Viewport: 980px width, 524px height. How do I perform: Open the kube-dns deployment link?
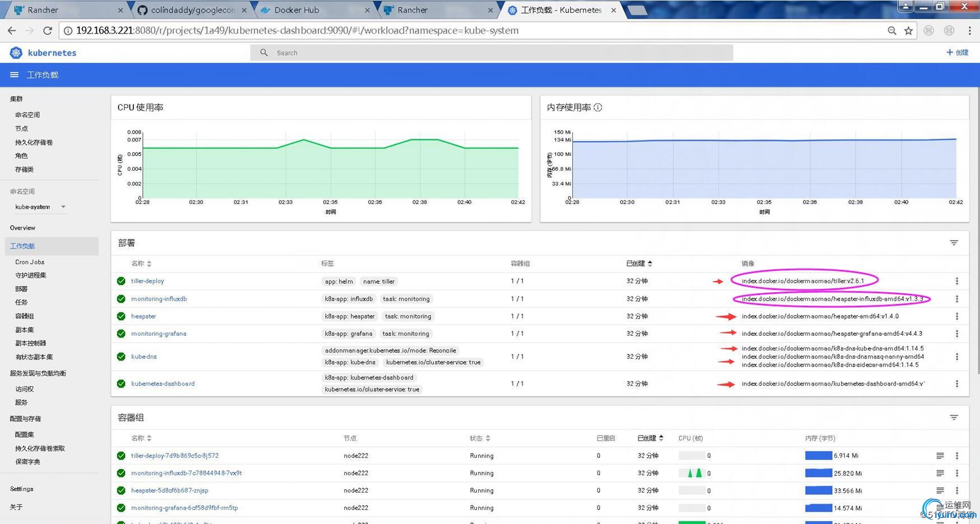point(144,357)
